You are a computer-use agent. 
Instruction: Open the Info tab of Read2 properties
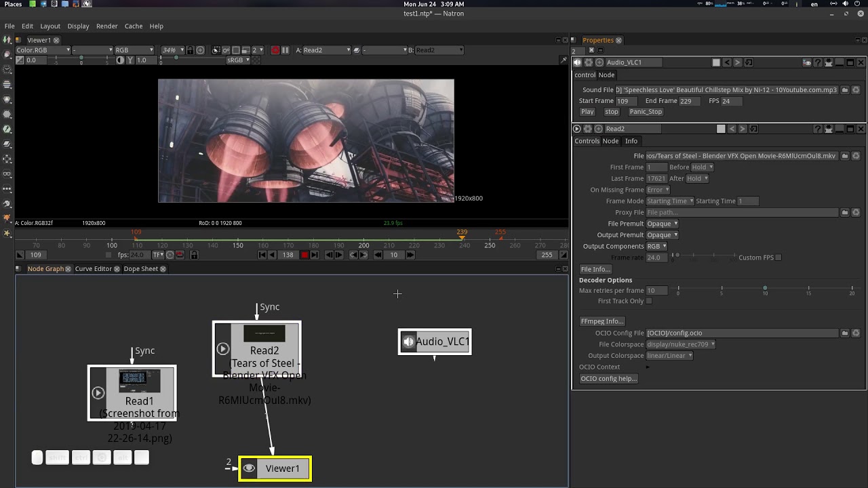pos(631,141)
